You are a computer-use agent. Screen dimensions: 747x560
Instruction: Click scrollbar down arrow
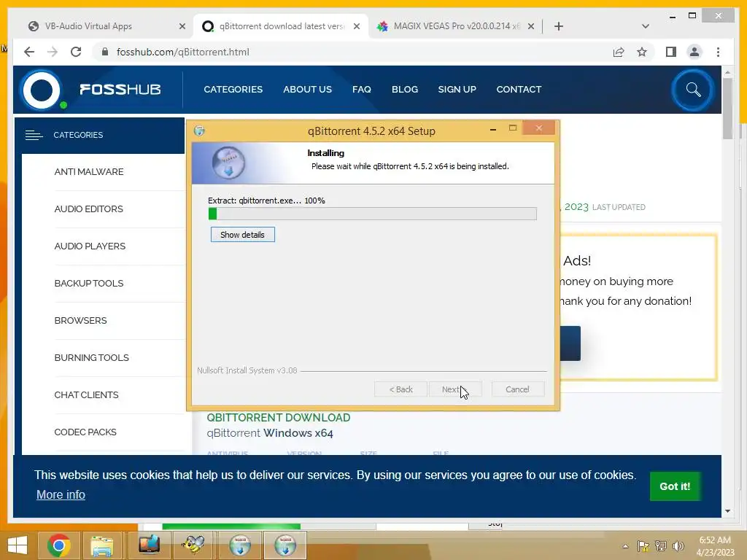(727, 511)
